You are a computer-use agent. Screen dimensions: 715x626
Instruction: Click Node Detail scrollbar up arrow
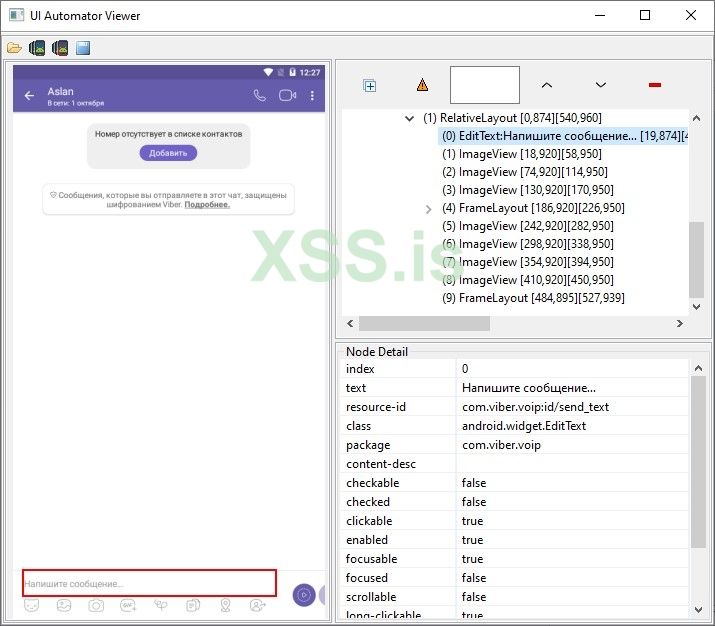click(x=698, y=368)
